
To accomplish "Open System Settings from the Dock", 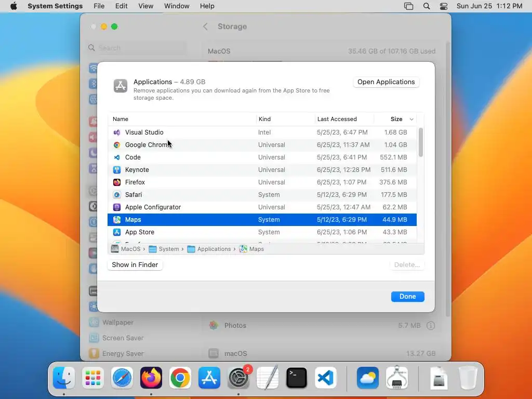I will (238, 378).
